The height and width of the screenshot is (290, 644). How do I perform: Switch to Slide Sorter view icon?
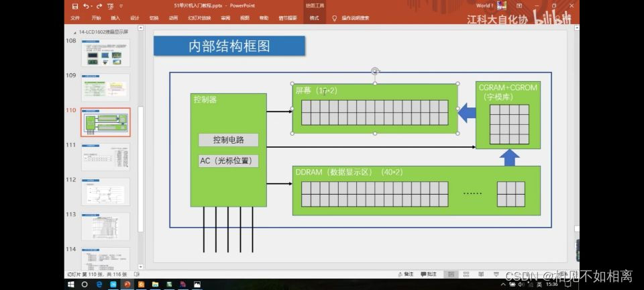tap(466, 274)
